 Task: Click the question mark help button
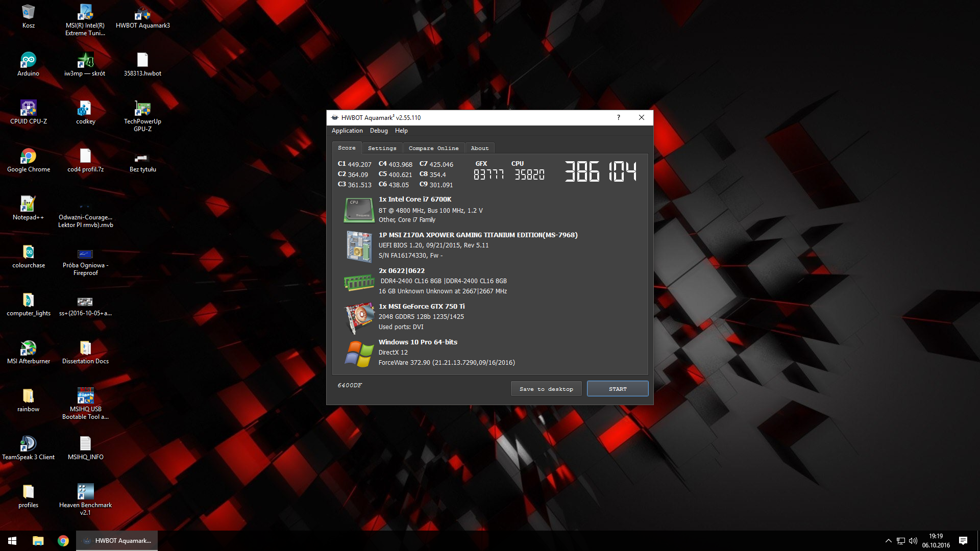pos(619,117)
